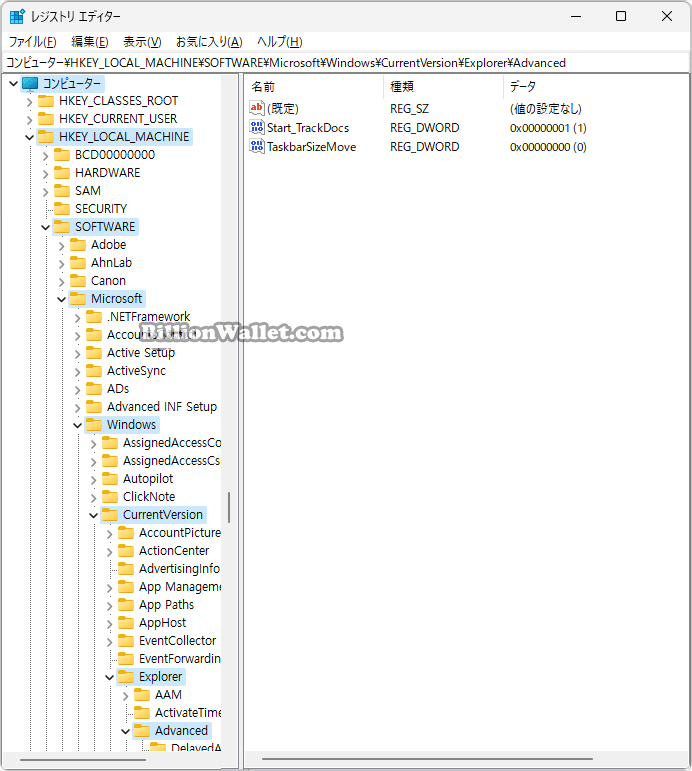Expand the HKEY_CURRENT_USER key

point(30,120)
